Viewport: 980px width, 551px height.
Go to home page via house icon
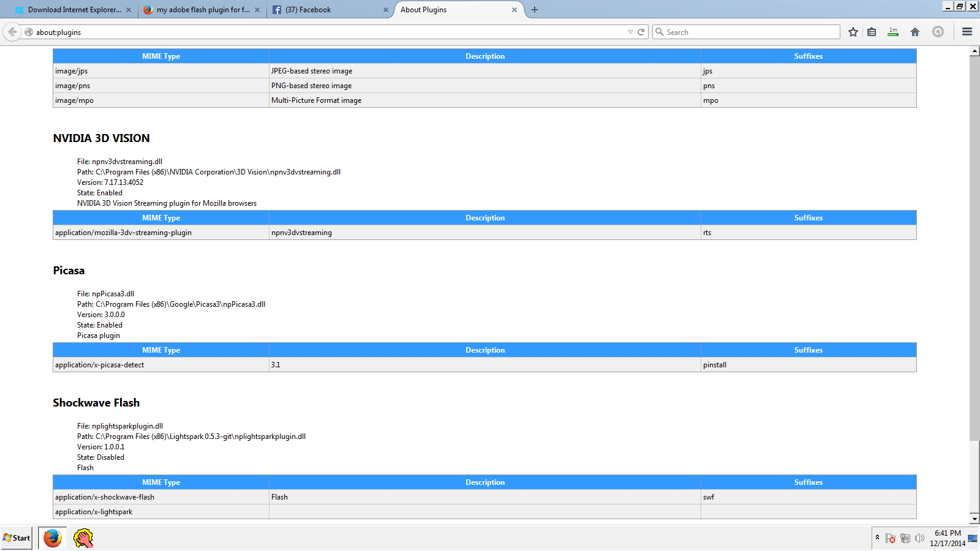point(915,32)
